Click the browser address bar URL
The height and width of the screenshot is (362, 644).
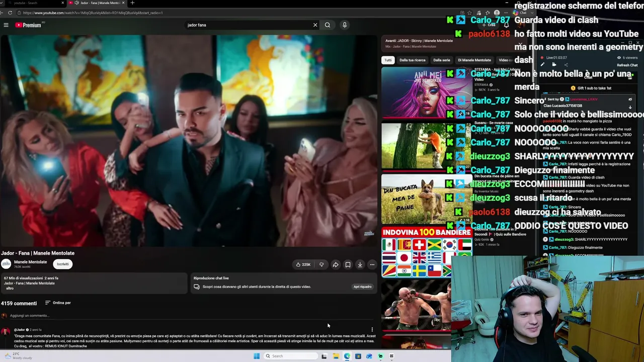93,13
